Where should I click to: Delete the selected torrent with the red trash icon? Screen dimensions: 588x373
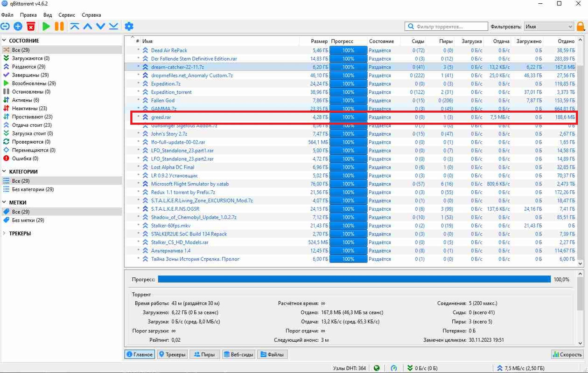tap(31, 27)
